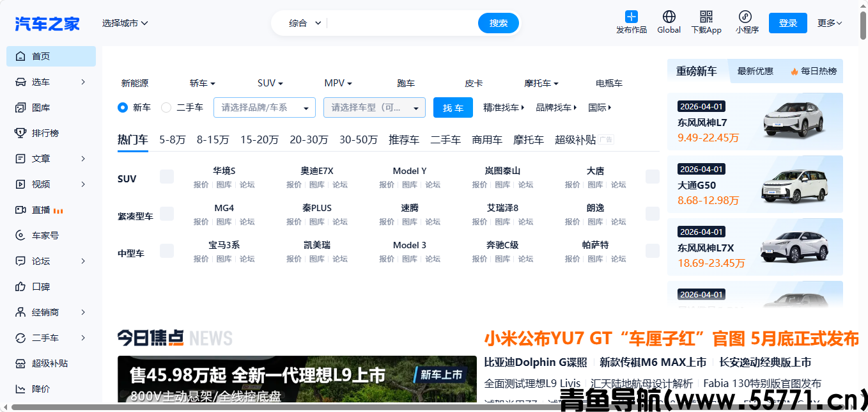Click the next arrow box in 中型车 row

[x=653, y=251]
